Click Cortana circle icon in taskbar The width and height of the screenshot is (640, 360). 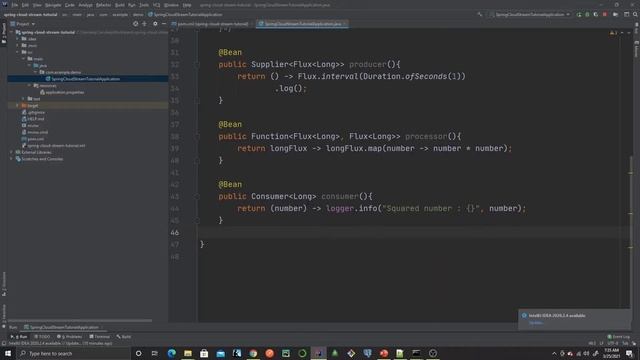[138, 353]
